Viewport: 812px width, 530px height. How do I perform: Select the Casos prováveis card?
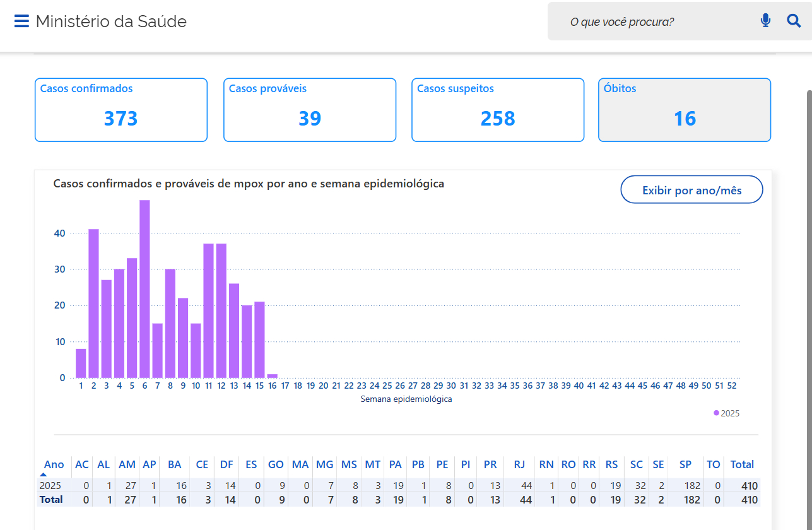[310, 110]
